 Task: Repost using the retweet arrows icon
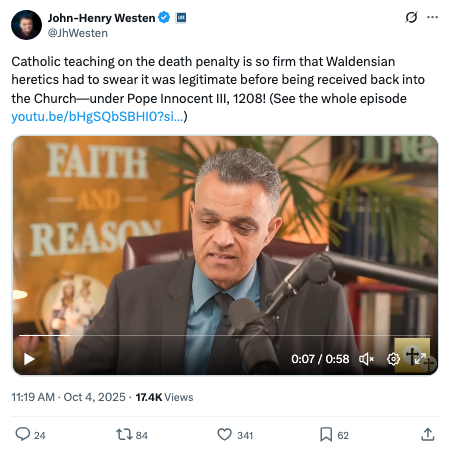124,435
